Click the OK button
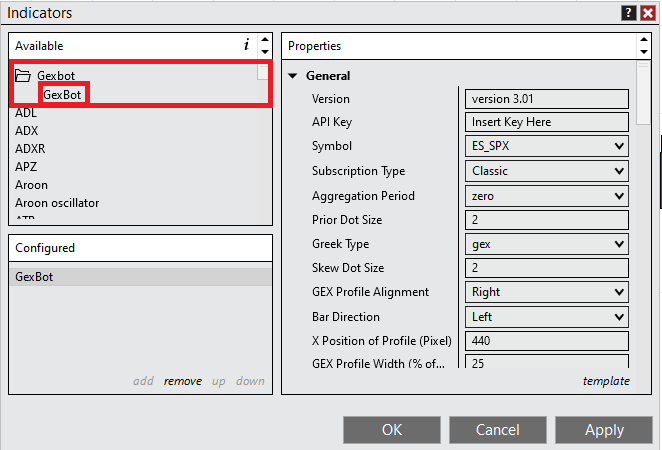 point(392,430)
